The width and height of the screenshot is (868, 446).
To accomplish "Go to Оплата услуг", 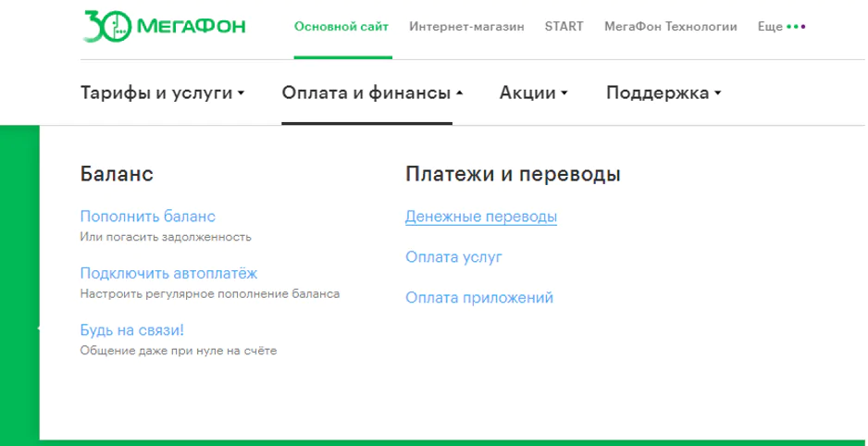I will (x=453, y=257).
